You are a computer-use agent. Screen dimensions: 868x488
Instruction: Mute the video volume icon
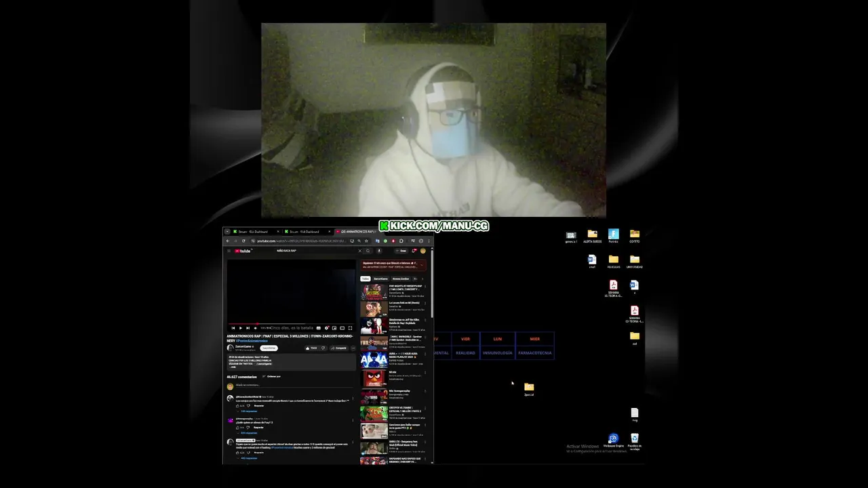(256, 328)
